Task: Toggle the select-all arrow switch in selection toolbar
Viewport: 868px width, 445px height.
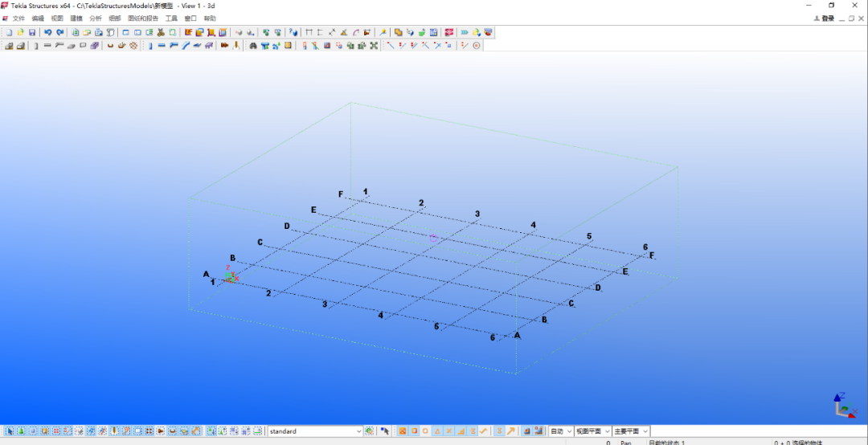Action: tap(10, 431)
